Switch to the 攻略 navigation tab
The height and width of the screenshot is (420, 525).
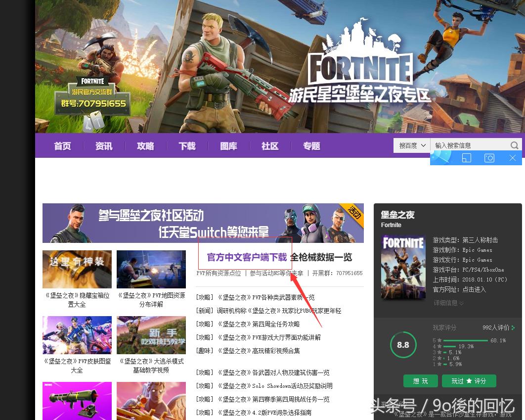click(145, 145)
